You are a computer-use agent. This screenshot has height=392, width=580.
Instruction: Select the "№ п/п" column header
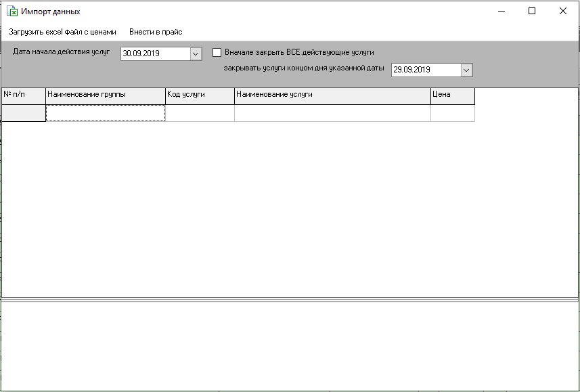22,96
